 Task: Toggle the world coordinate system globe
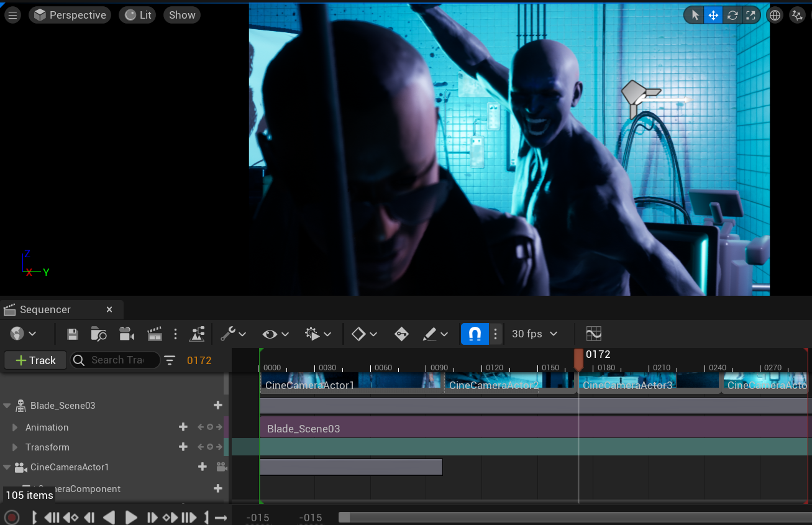pyautogui.click(x=775, y=16)
